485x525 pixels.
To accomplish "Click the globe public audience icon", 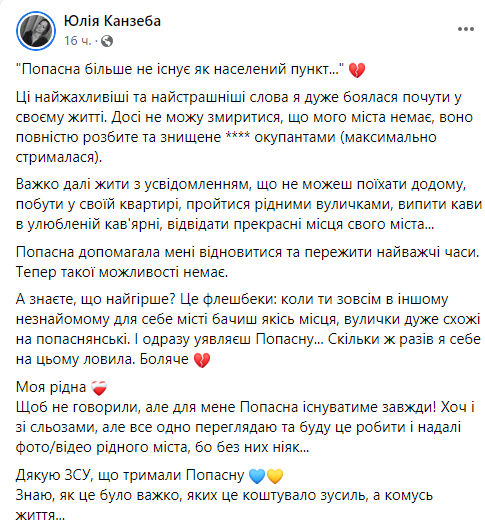I will [x=107, y=41].
